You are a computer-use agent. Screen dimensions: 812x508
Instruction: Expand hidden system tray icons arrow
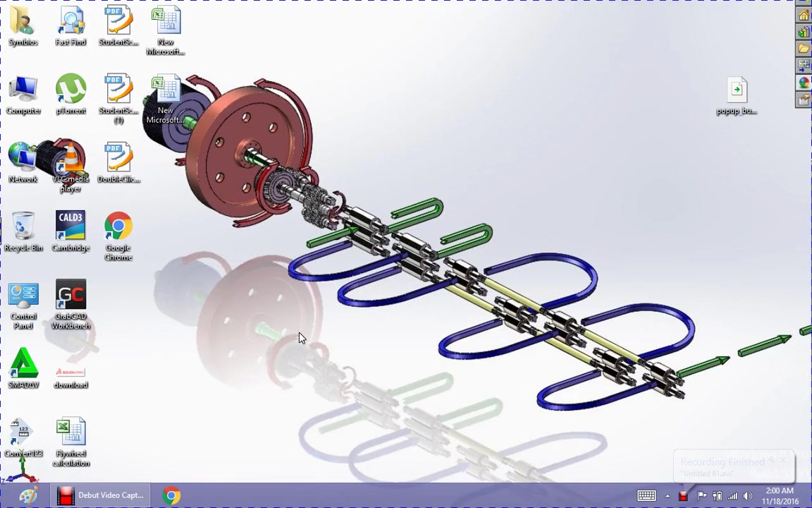[668, 496]
